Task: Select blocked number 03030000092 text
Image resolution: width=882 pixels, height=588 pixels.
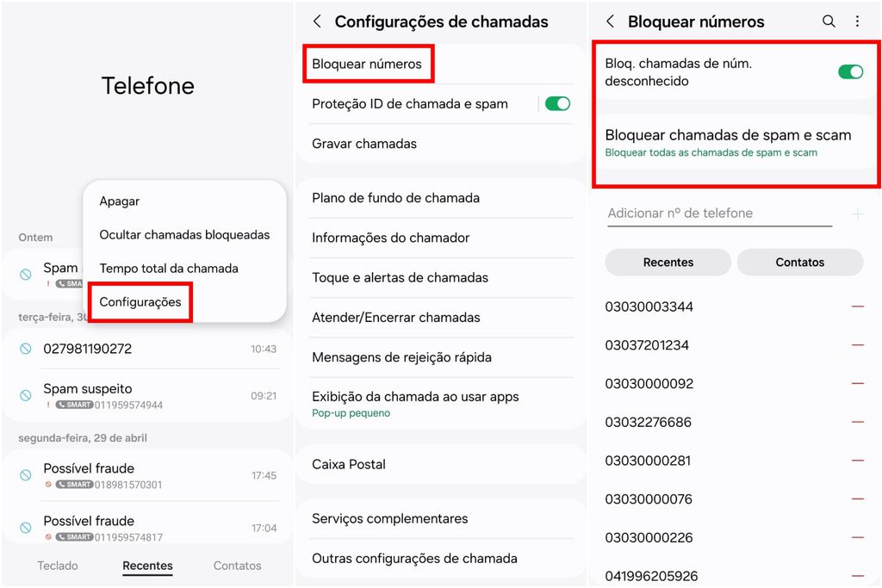Action: click(649, 384)
